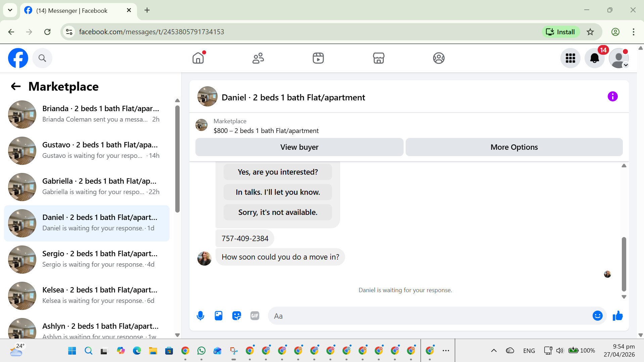The image size is (644, 362).
Task: Click the chat messages scrollbar thumb
Action: (624, 264)
